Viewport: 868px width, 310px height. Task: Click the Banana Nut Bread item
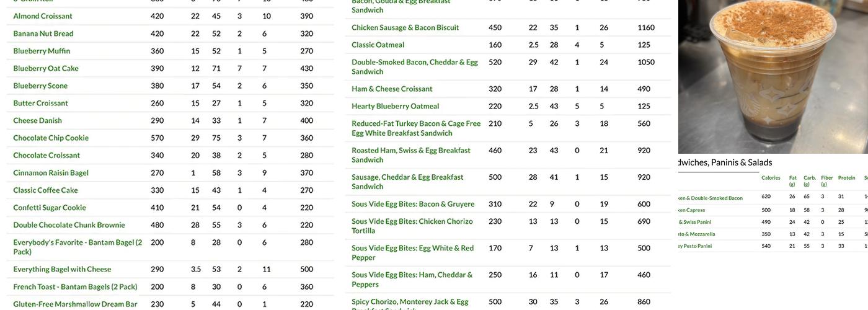[43, 33]
